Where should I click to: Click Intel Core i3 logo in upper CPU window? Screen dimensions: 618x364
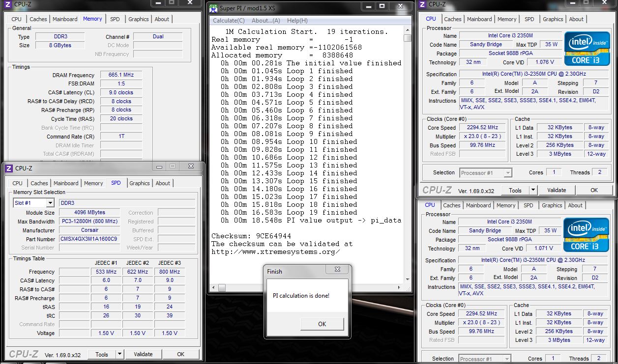pyautogui.click(x=588, y=49)
